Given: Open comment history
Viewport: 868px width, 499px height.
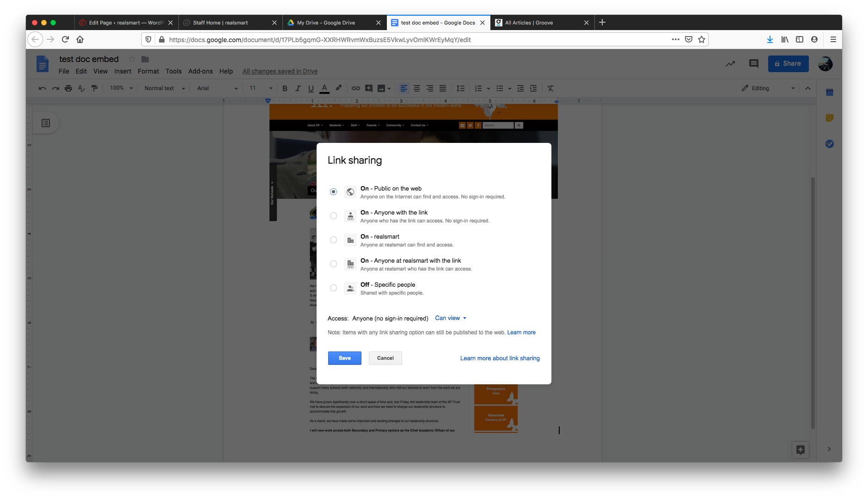Looking at the screenshot, I should coord(753,64).
